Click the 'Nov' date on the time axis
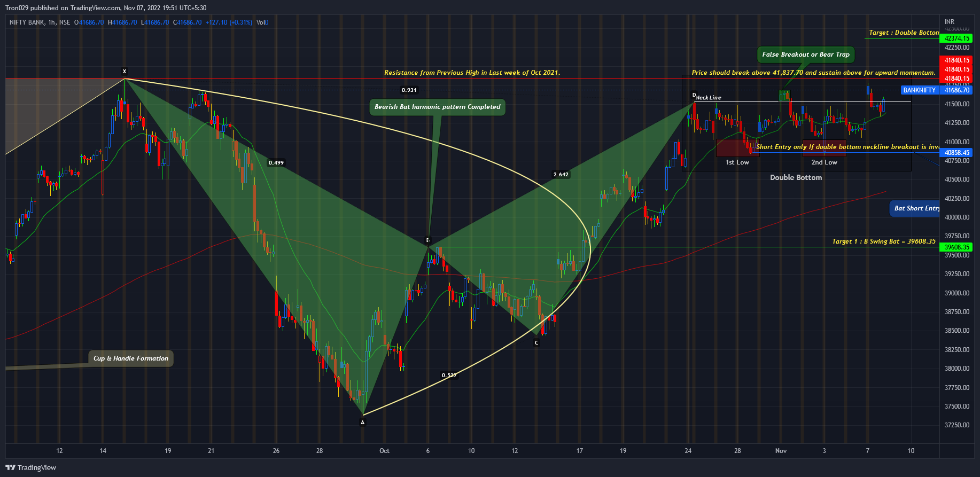 (x=781, y=451)
